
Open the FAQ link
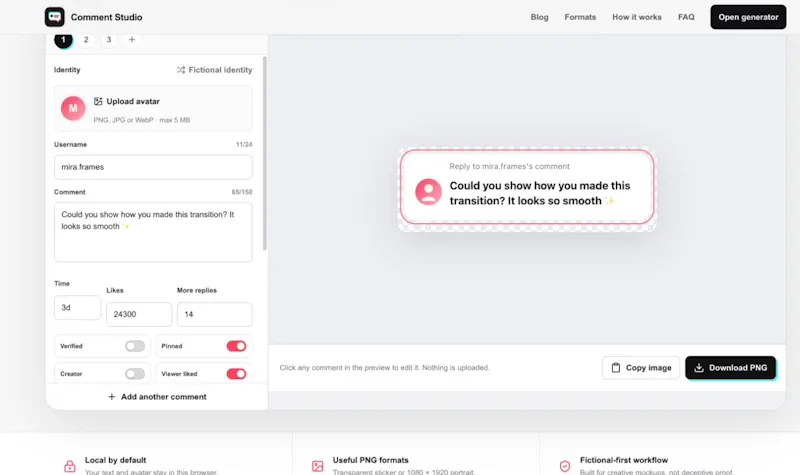tap(686, 17)
